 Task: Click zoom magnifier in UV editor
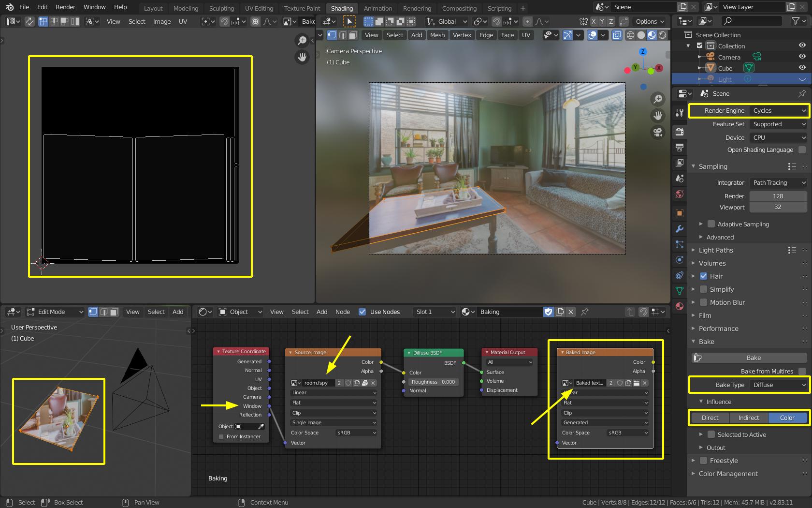pyautogui.click(x=302, y=41)
